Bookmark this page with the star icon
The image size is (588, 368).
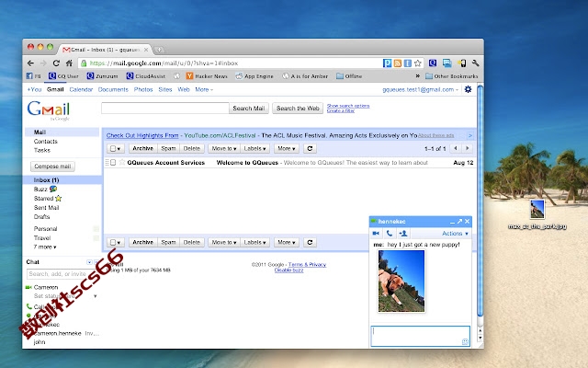pos(418,63)
